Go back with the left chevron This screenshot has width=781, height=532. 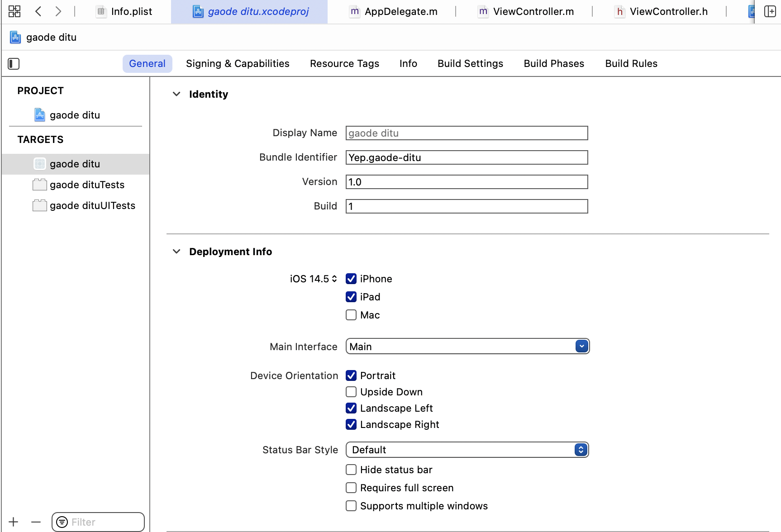[38, 11]
